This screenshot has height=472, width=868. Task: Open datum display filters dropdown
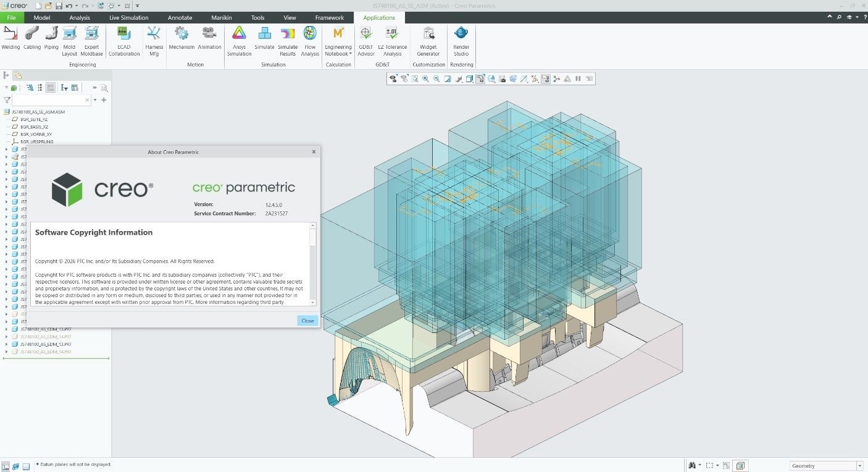(x=535, y=78)
